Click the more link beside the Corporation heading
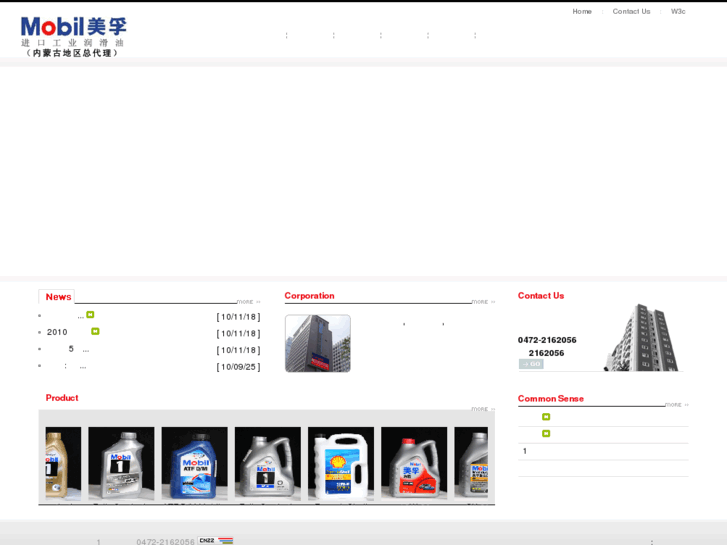Viewport: 727px width, 545px height. (484, 302)
